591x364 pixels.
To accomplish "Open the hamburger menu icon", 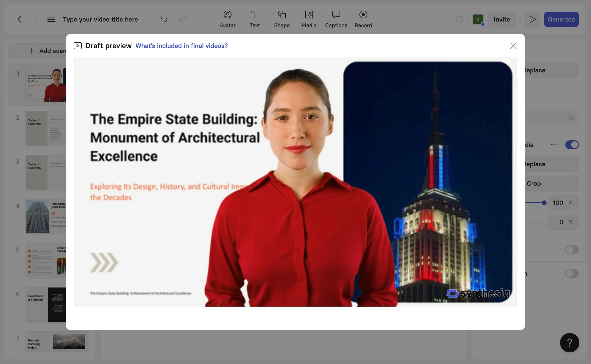I will tap(51, 19).
